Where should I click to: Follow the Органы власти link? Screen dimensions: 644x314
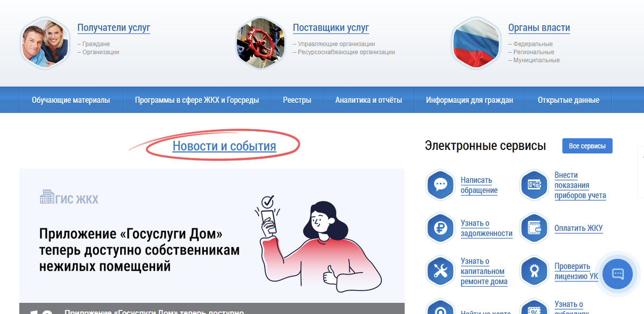click(x=539, y=28)
